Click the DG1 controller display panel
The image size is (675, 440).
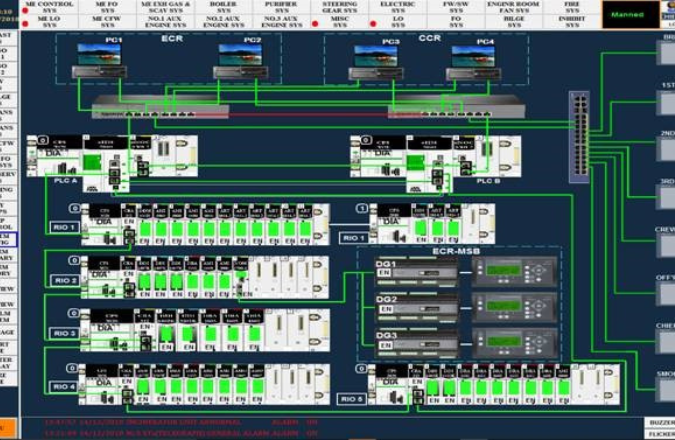click(x=508, y=273)
